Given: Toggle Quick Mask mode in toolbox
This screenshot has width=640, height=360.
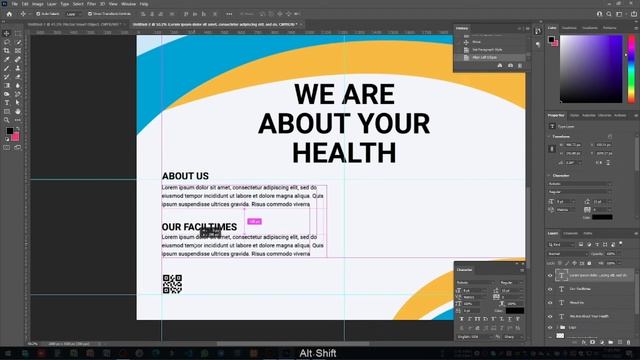Looking at the screenshot, I should coord(7,147).
